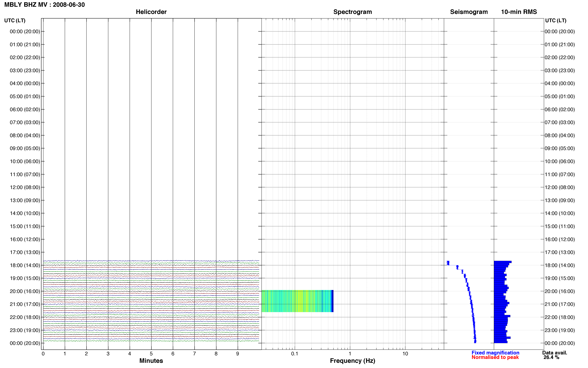Click the left '22:00 (18:00)' time label
Image resolution: width=588 pixels, height=368 pixels.
(x=25, y=317)
